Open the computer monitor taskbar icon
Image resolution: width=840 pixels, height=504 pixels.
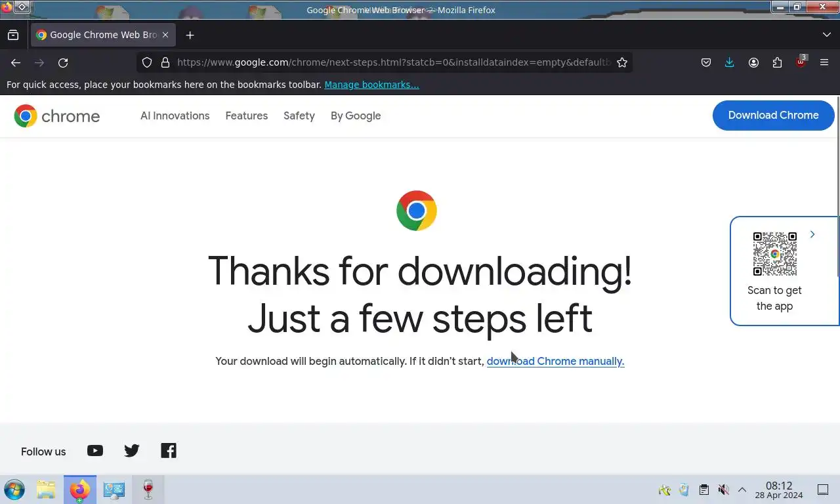click(114, 490)
